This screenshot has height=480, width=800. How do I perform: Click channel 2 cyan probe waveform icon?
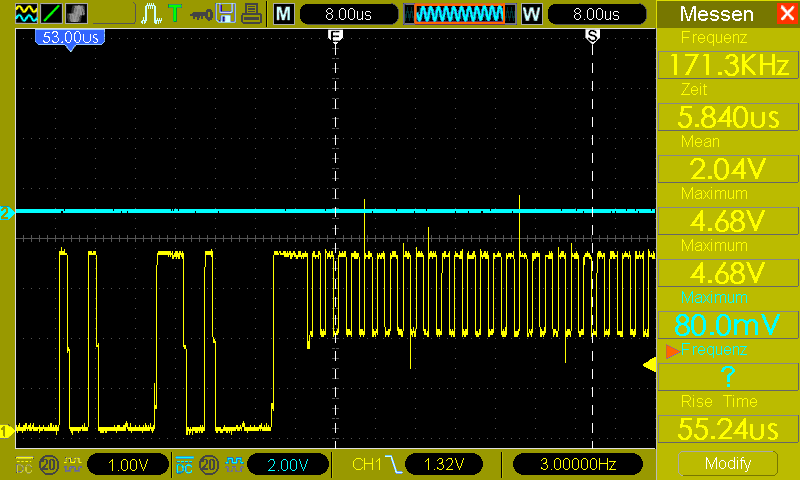pos(234,465)
